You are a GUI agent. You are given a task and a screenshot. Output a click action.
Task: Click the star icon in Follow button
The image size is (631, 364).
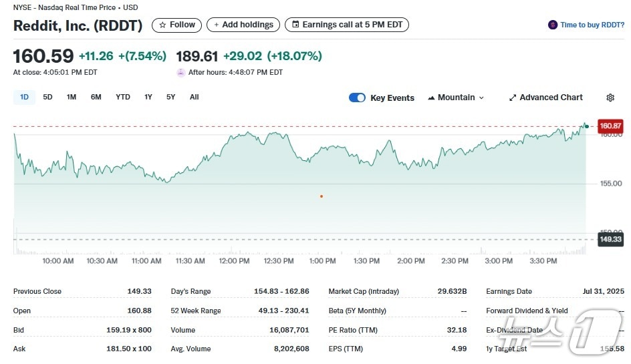click(162, 25)
